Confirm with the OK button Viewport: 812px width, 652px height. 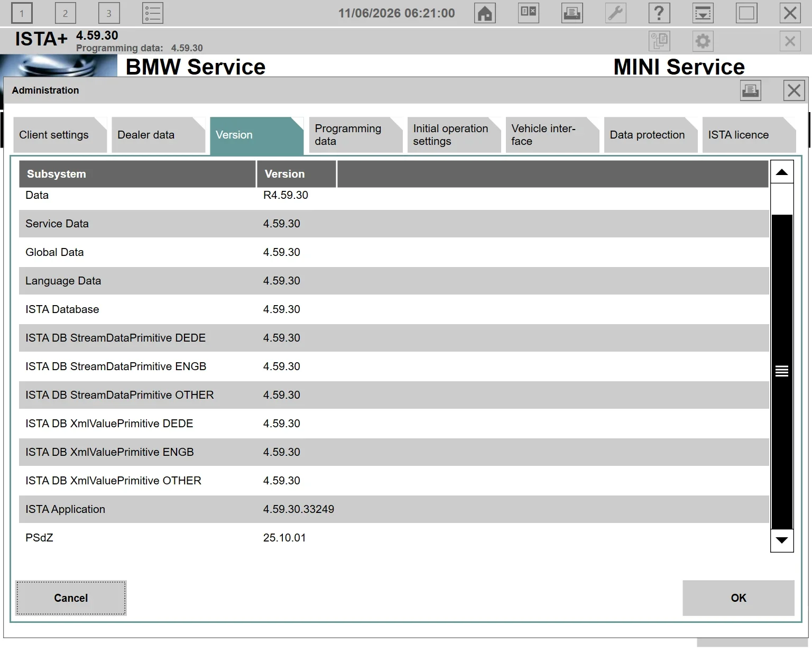coord(738,598)
